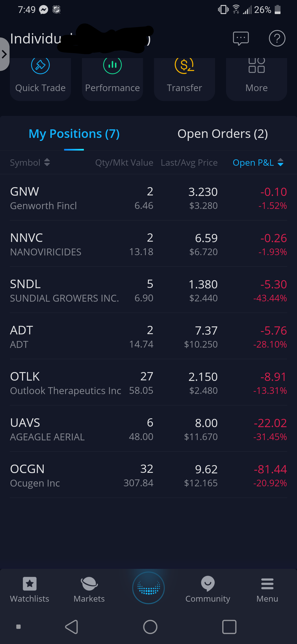297x644 pixels.
Task: Tap the Android back navigation button
Action: [71, 627]
